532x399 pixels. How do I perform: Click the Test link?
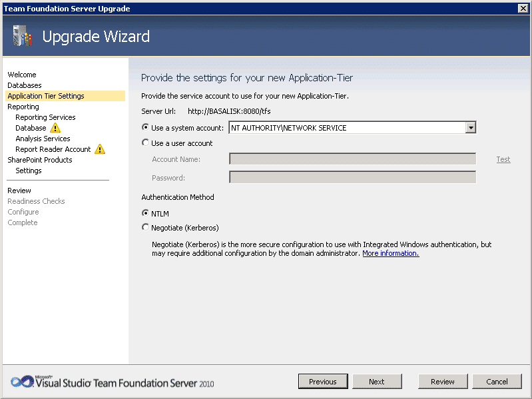pos(503,159)
